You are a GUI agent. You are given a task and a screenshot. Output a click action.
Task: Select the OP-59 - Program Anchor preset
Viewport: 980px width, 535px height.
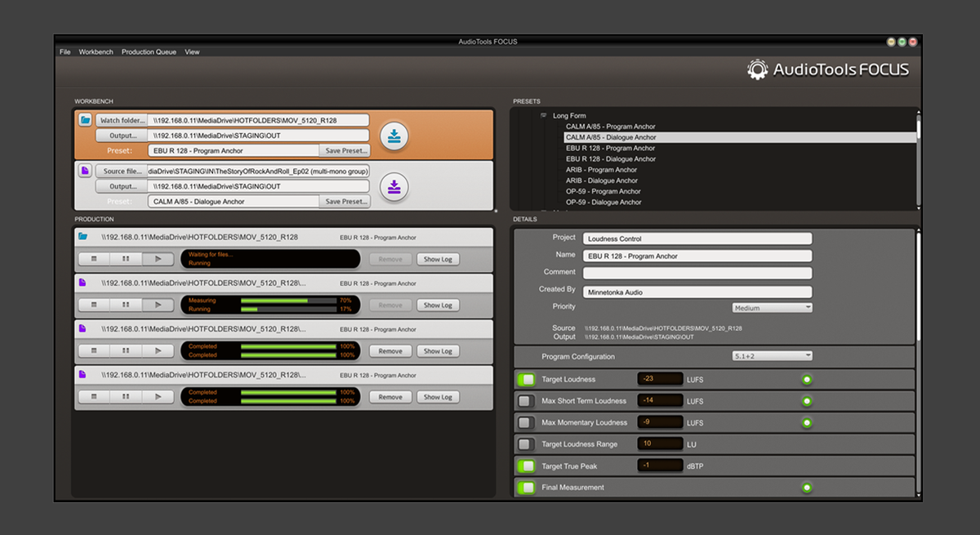coord(604,191)
